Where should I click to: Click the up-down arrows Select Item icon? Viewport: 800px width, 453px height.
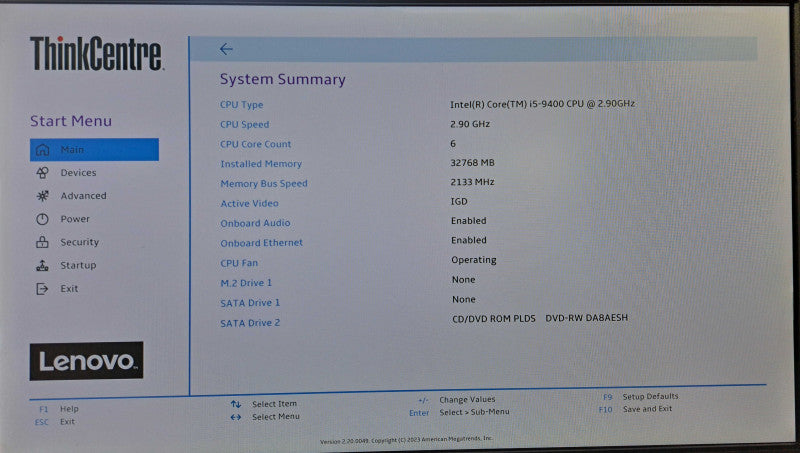236,404
